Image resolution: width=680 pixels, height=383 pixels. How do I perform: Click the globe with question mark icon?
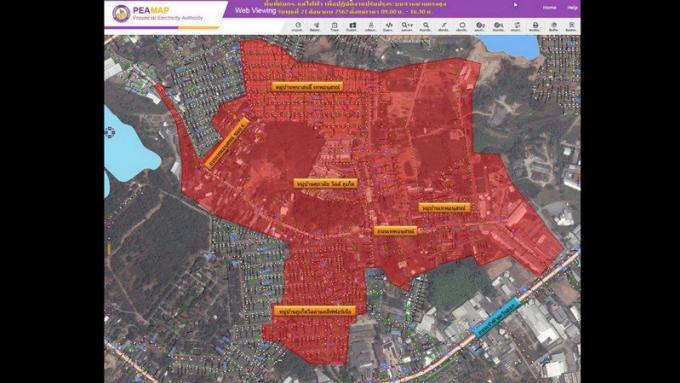pyautogui.click(x=480, y=26)
